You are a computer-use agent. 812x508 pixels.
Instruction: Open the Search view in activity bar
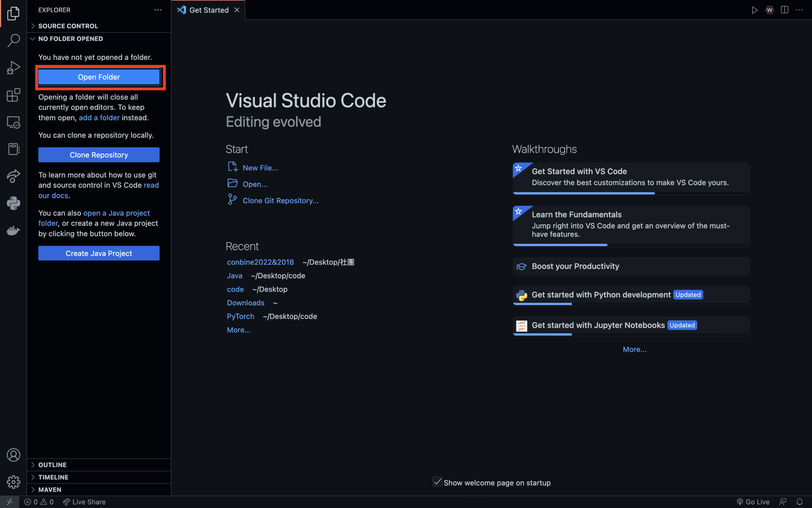14,40
